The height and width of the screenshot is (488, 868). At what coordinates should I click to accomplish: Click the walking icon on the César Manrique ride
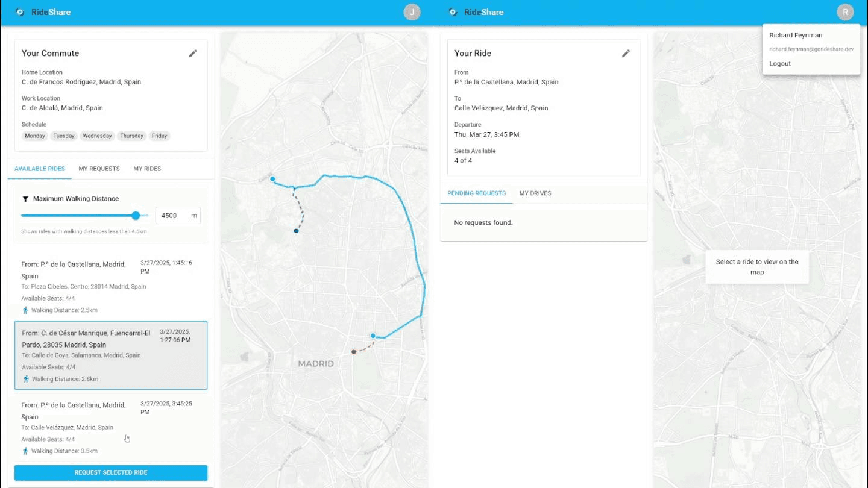[25, 379]
